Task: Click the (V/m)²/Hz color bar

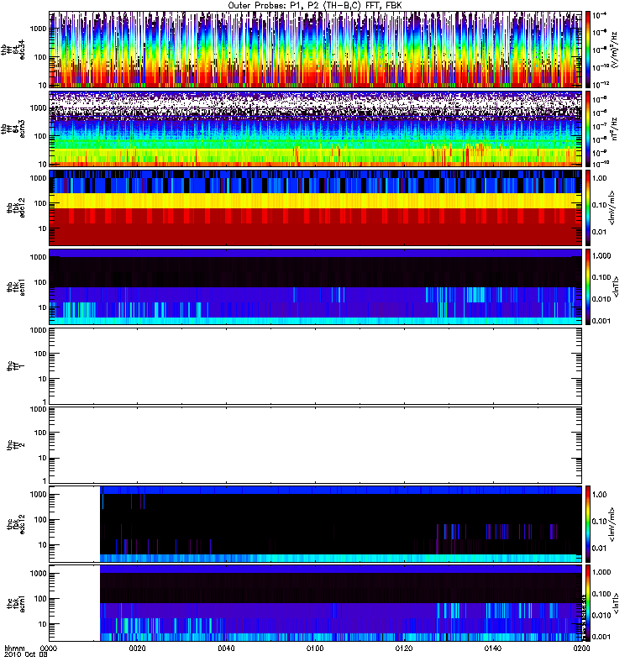Action: pyautogui.click(x=588, y=50)
